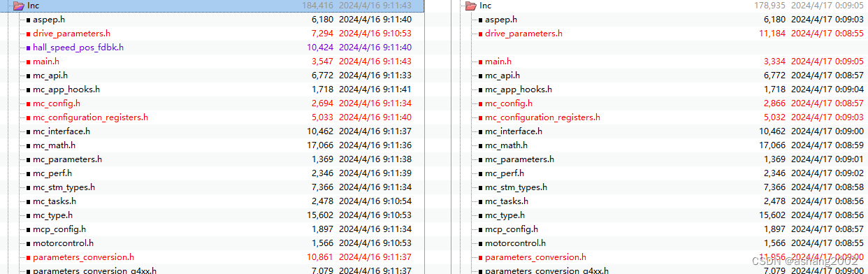This screenshot has width=868, height=274.
Task: Select the Inc folder icon in left pane
Action: click(19, 6)
